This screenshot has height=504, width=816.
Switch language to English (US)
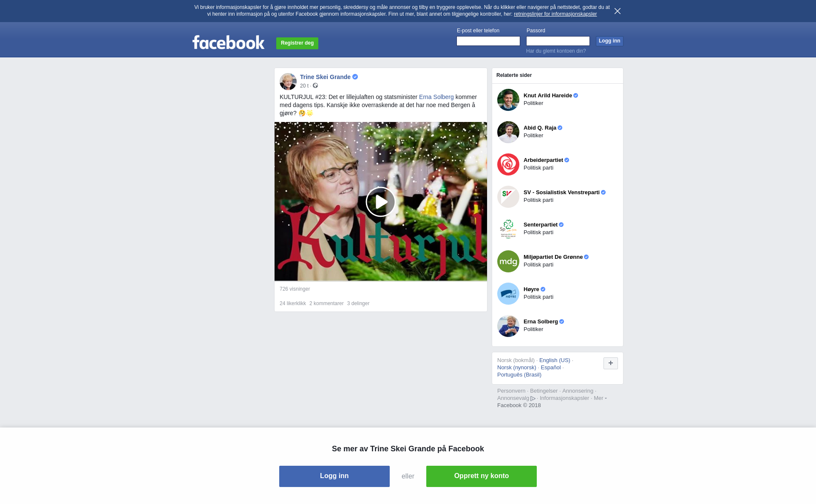click(x=555, y=360)
